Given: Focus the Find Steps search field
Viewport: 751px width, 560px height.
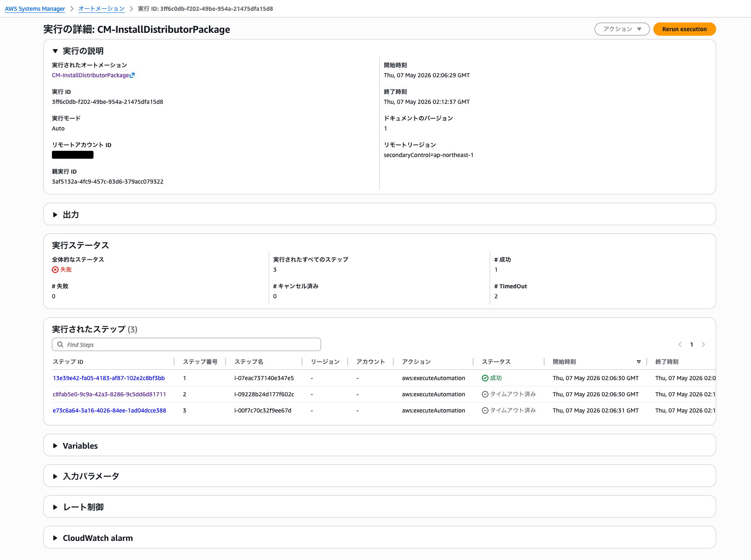Looking at the screenshot, I should pyautogui.click(x=187, y=344).
